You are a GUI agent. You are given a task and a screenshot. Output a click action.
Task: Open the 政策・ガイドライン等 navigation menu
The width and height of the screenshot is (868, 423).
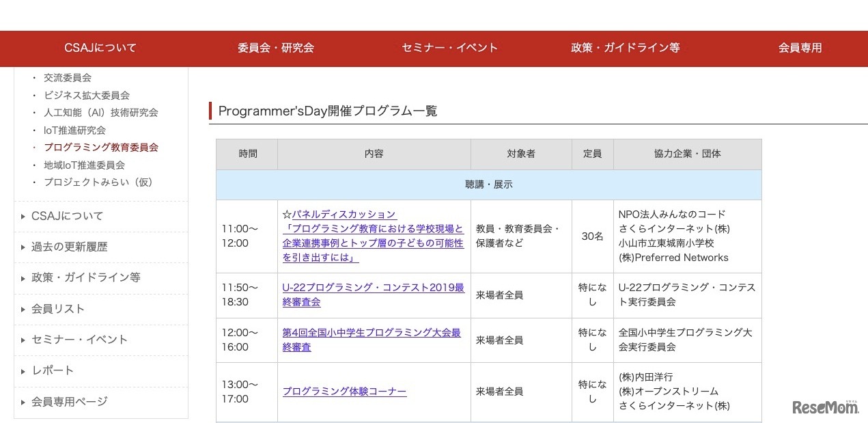[x=625, y=49]
